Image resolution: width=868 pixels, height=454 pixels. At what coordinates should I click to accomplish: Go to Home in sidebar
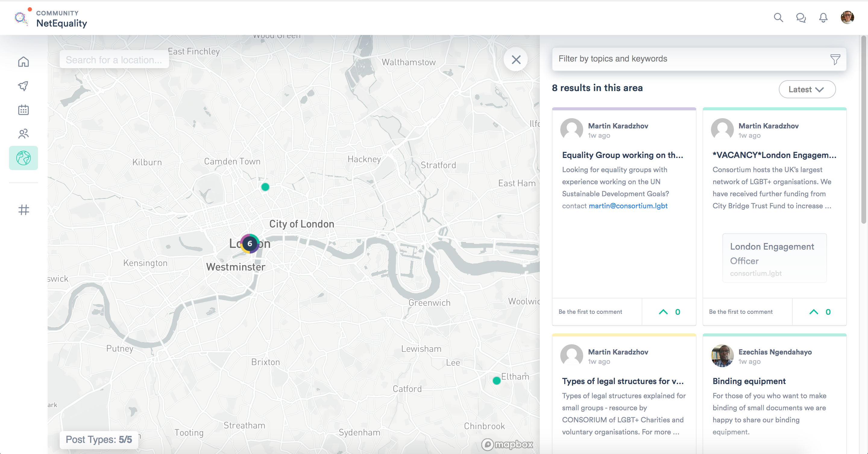(23, 62)
